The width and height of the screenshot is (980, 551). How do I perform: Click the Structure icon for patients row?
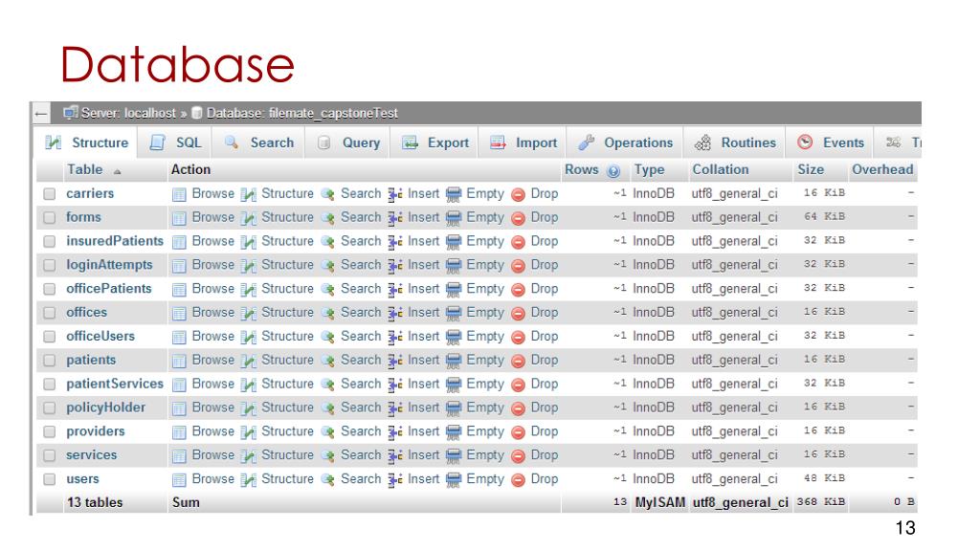(x=248, y=361)
